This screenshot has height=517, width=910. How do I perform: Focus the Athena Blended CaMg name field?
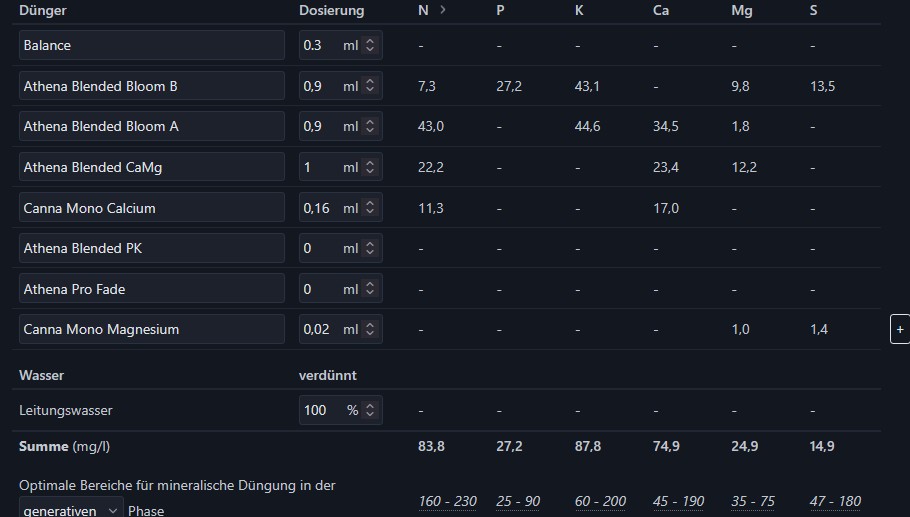pos(152,168)
